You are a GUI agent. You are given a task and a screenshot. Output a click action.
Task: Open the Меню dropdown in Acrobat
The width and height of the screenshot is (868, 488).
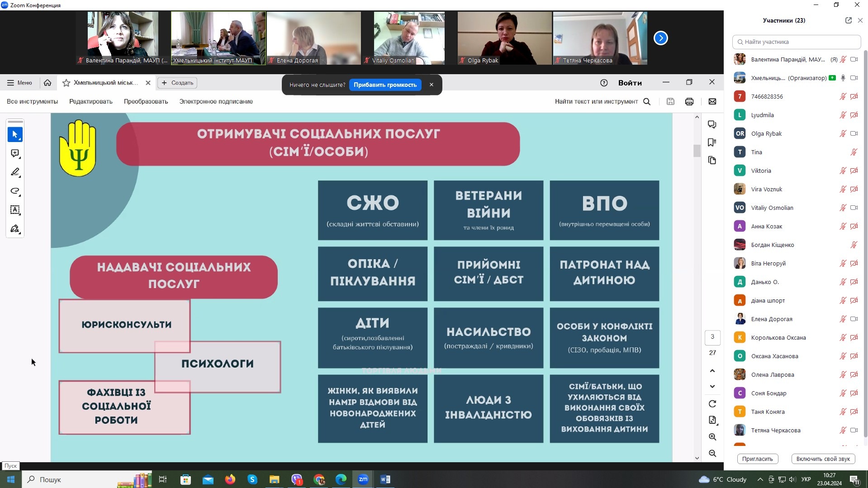(x=19, y=83)
